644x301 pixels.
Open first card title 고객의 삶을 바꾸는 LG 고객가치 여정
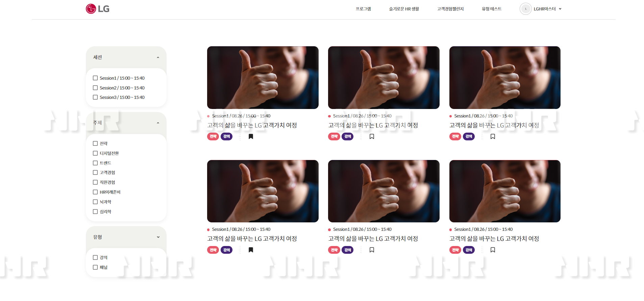coord(252,125)
